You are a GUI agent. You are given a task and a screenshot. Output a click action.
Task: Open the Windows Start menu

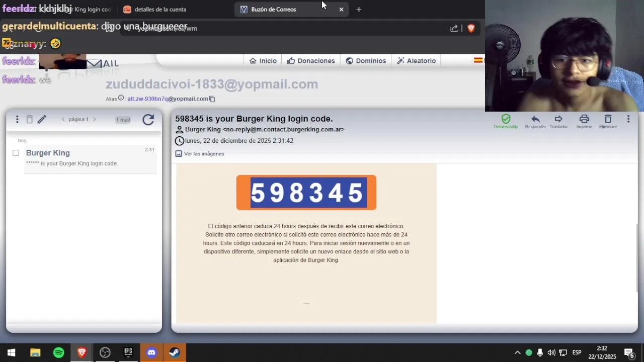click(11, 352)
